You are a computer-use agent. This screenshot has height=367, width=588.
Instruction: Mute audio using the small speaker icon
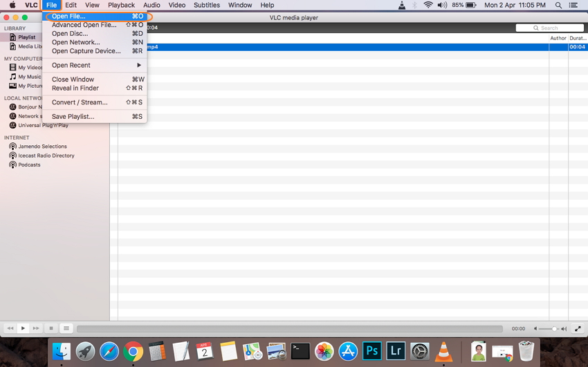(x=535, y=329)
